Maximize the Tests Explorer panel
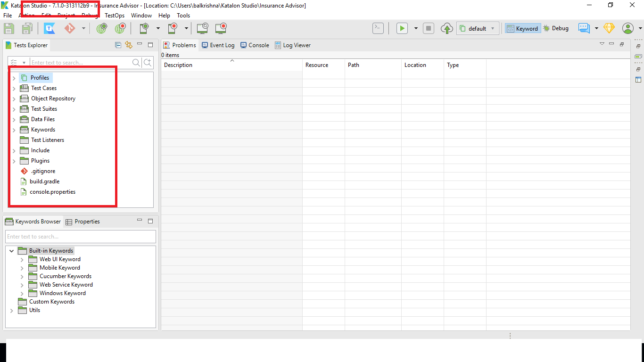Viewport: 644px width, 362px height. point(150,45)
